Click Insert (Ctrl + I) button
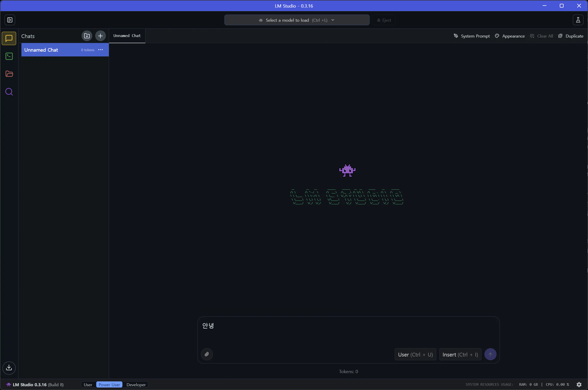The image size is (588, 390). (460, 354)
